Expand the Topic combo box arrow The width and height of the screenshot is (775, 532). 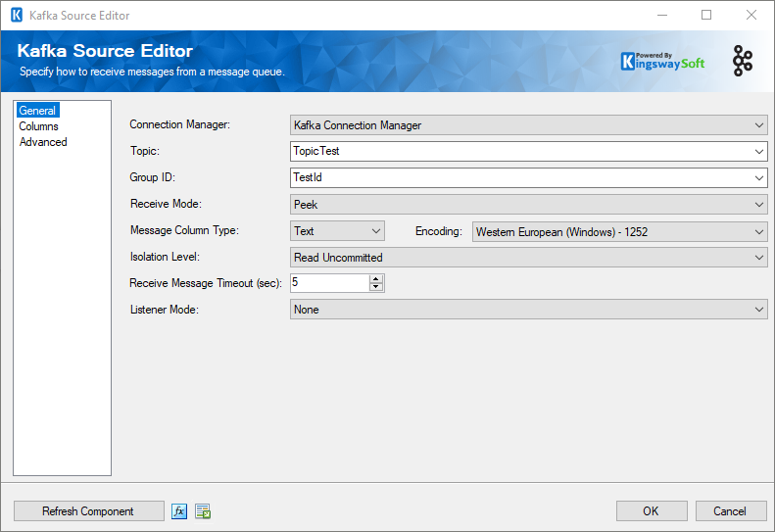[x=759, y=151]
